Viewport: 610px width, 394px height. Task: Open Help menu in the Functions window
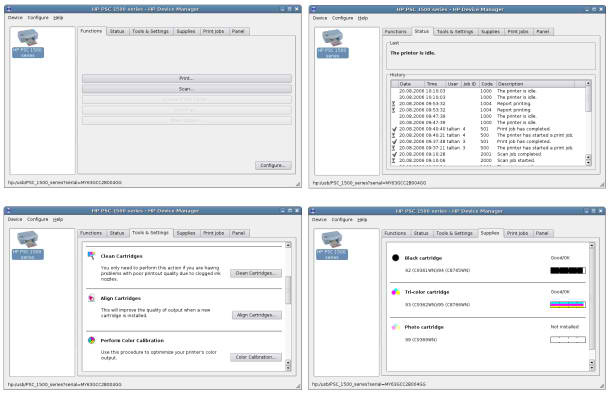point(58,18)
